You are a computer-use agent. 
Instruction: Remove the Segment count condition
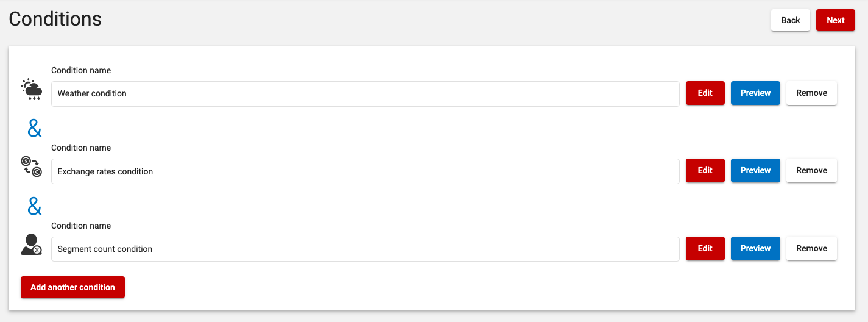pos(811,249)
